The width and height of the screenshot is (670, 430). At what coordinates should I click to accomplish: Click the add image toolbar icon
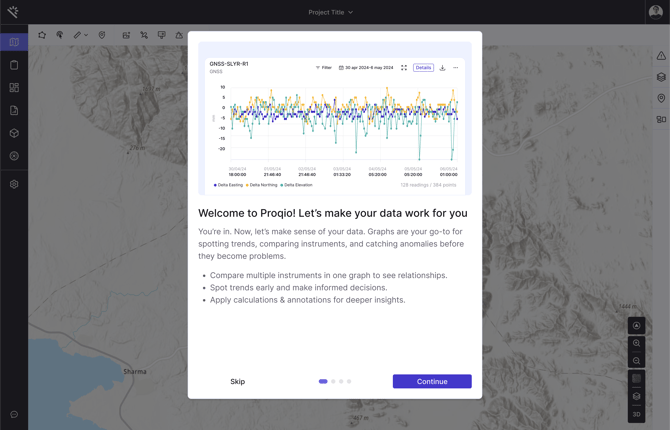(x=126, y=35)
